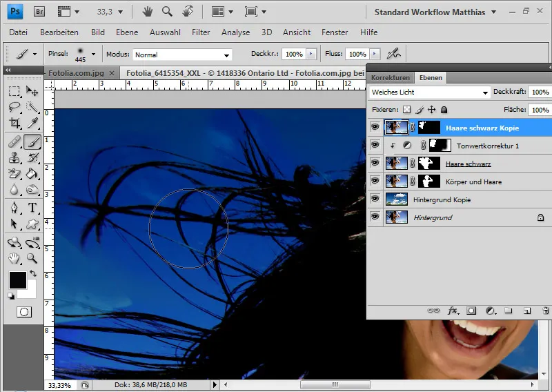Image resolution: width=552 pixels, height=392 pixels.
Task: Launch Adobe Bridge via Br icon
Action: point(39,12)
